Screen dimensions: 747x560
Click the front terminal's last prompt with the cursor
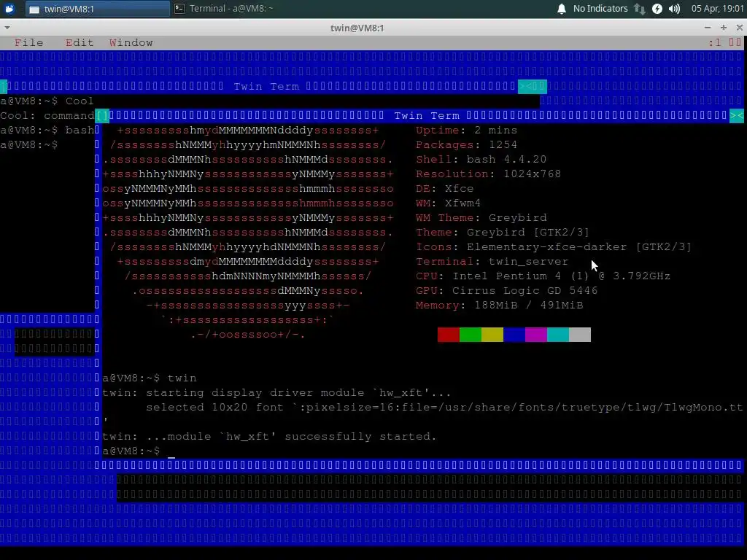(139, 451)
